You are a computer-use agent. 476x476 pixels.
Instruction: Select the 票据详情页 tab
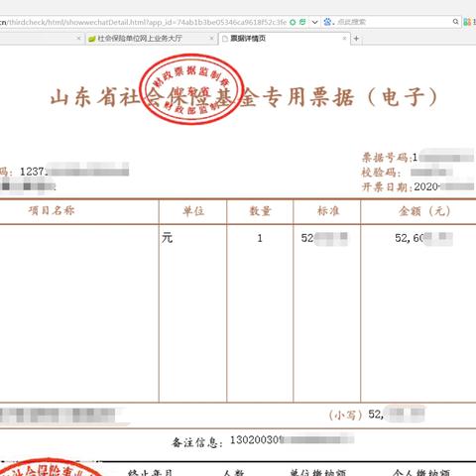[284, 39]
